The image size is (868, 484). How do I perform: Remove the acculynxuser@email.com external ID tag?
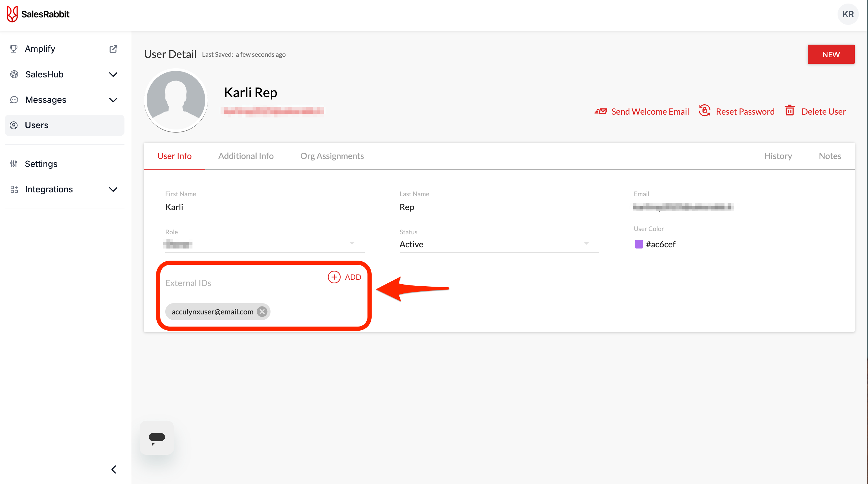[x=262, y=311]
